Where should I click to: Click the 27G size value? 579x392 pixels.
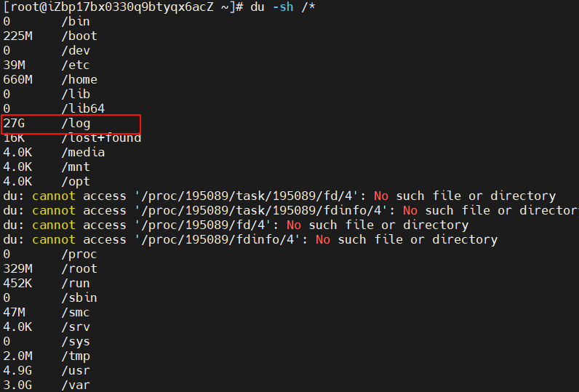click(14, 124)
